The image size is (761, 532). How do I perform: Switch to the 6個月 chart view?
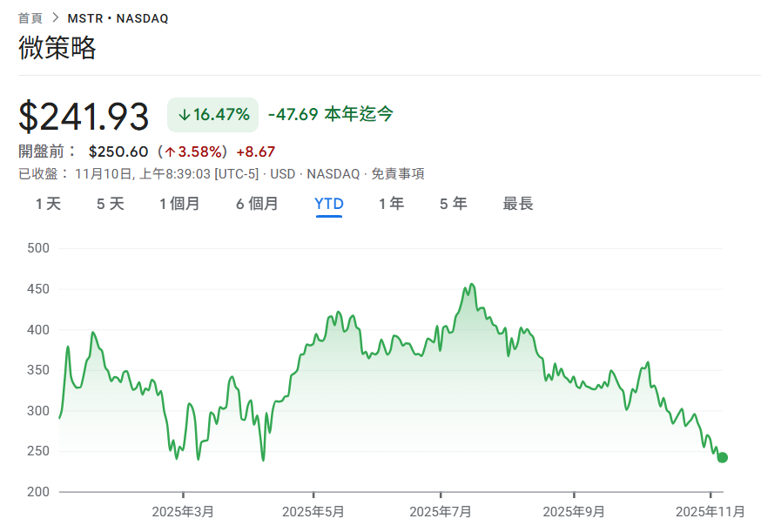click(257, 203)
